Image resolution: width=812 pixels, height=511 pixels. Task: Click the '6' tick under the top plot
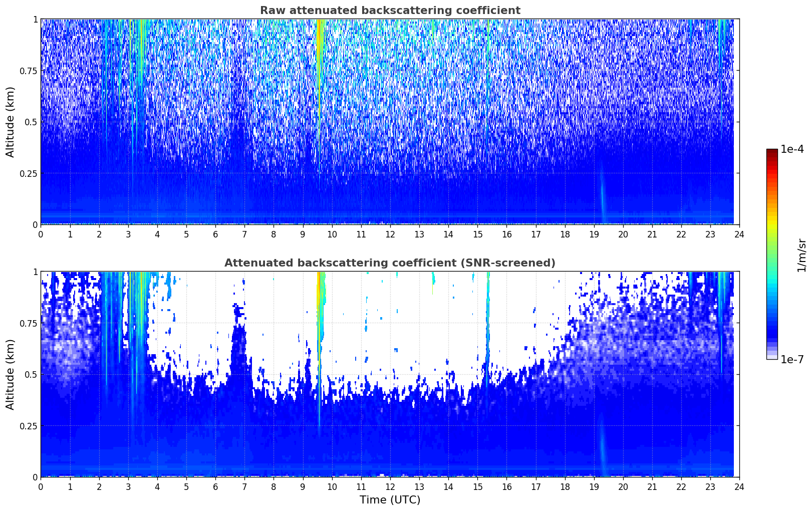(x=215, y=234)
